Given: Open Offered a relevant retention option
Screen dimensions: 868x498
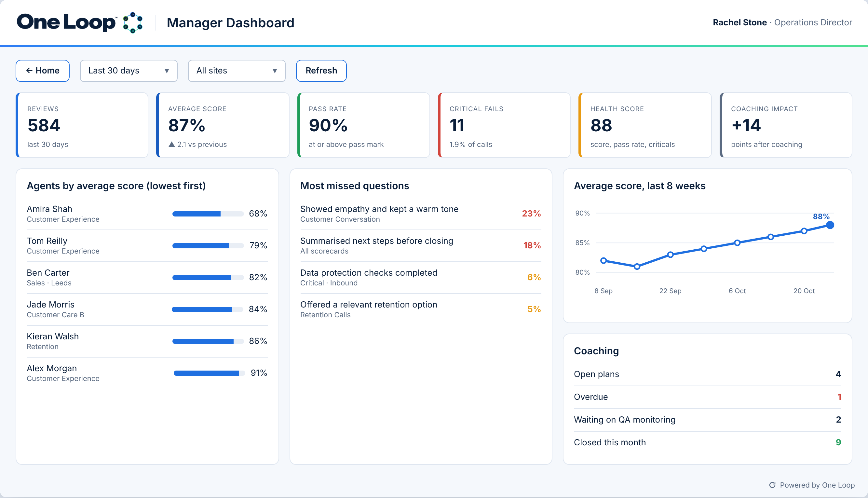Looking at the screenshot, I should (421, 309).
